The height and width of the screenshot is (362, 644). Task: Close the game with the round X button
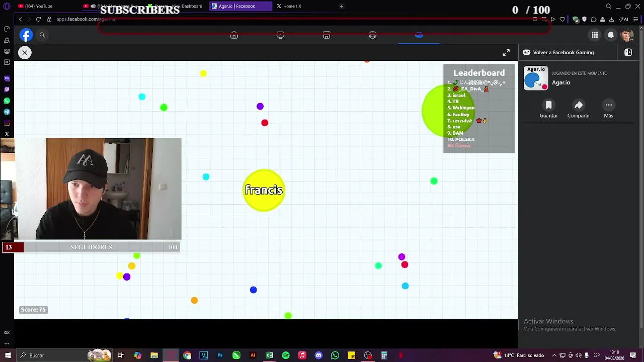(25, 52)
